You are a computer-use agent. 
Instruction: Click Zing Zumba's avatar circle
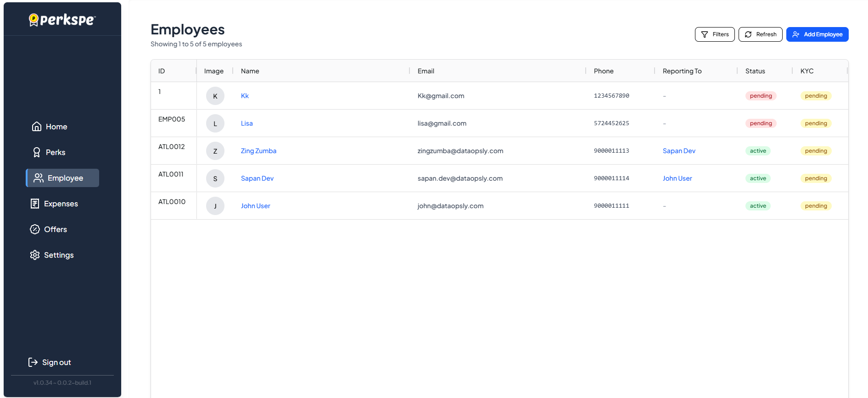(215, 151)
